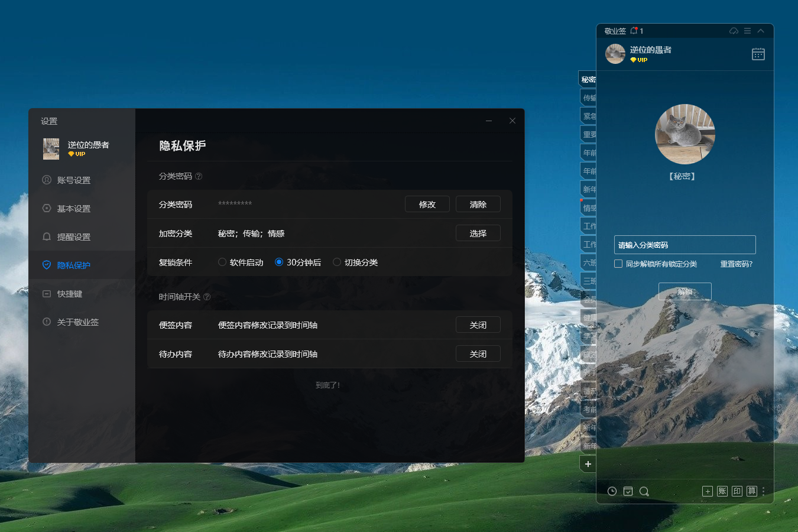Open the ledger (账) feature icon
Viewport: 798px width, 532px height.
722,491
